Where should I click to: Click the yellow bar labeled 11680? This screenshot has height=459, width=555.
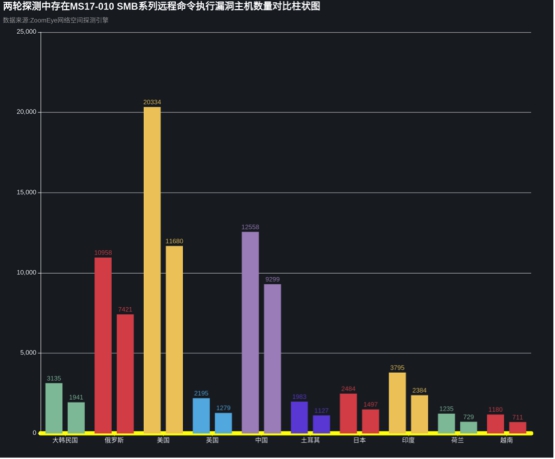coord(174,339)
